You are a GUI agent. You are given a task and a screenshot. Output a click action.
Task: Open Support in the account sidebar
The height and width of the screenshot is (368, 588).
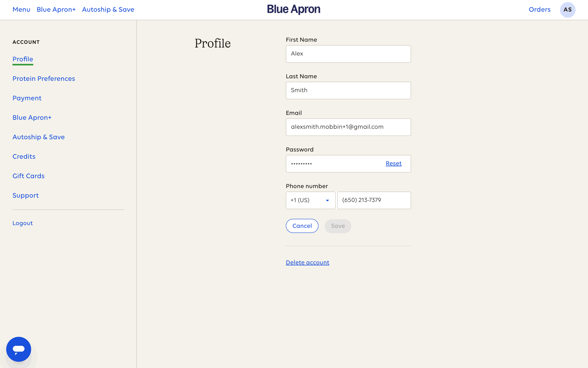pyautogui.click(x=25, y=196)
